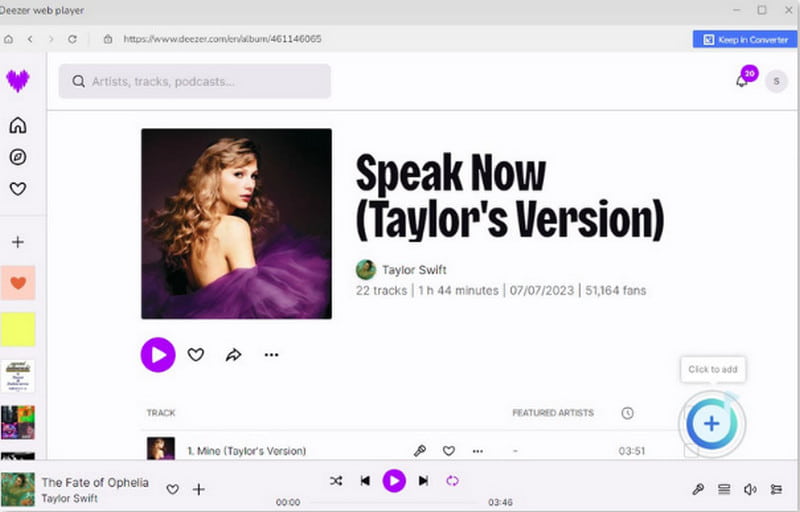Click the Deezer purple heart logo

(x=18, y=81)
